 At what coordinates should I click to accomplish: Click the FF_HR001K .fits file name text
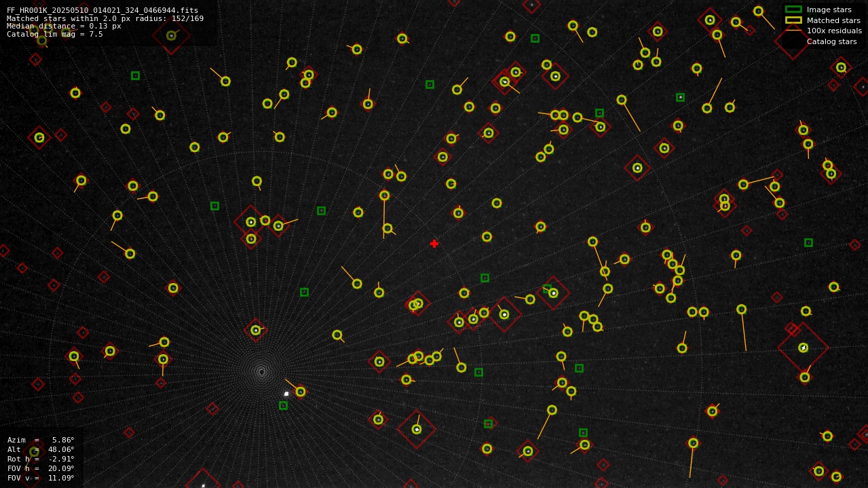click(x=102, y=10)
